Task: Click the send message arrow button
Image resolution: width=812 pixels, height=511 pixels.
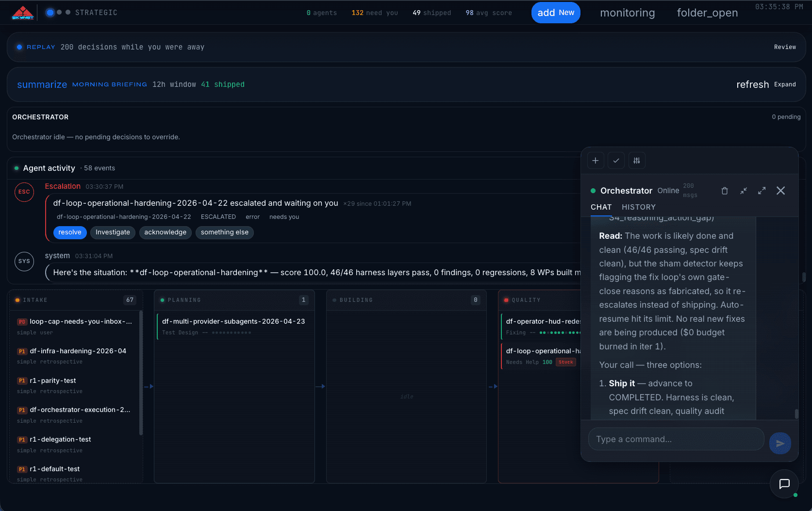Action: coord(780,443)
